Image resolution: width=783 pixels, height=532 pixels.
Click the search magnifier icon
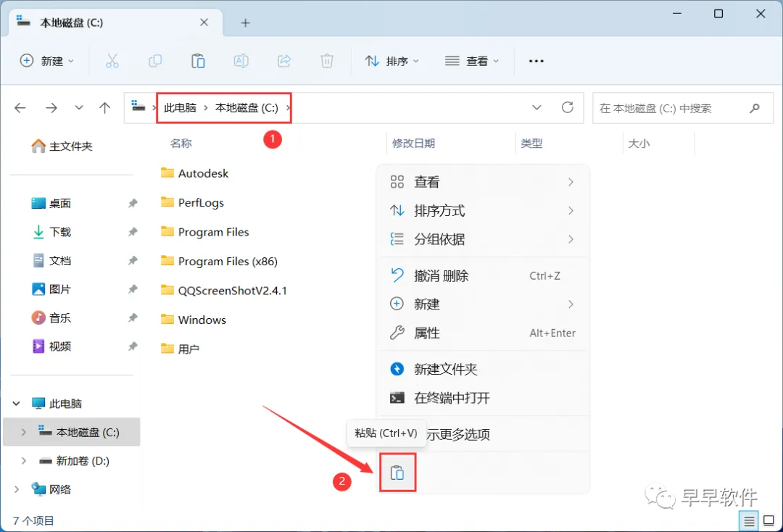tap(755, 108)
